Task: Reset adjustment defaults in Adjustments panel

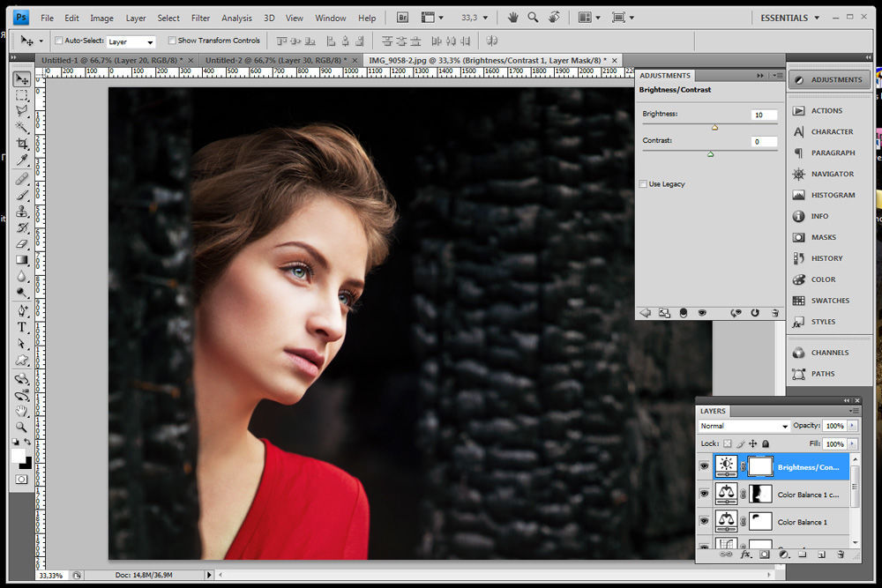Action: (x=755, y=313)
